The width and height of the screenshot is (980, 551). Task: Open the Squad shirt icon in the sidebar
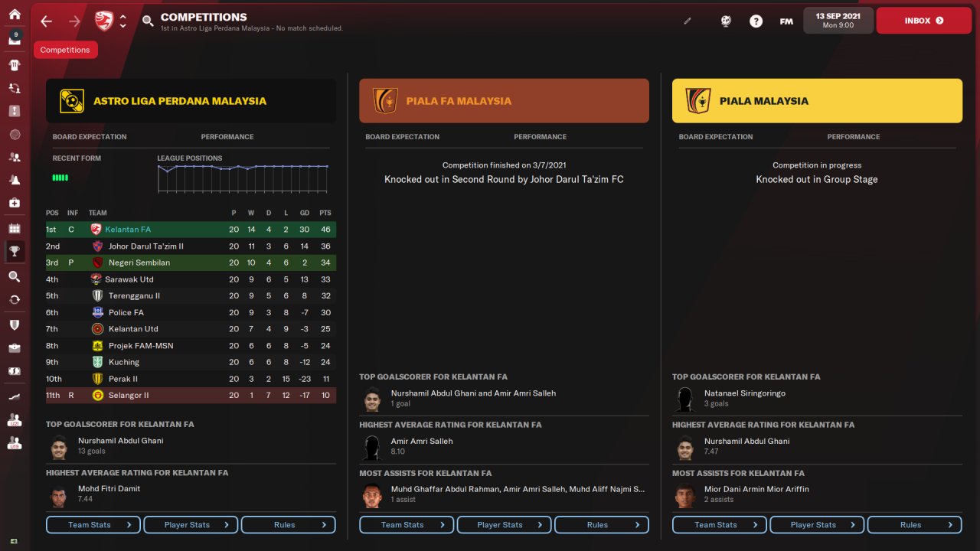[x=15, y=65]
